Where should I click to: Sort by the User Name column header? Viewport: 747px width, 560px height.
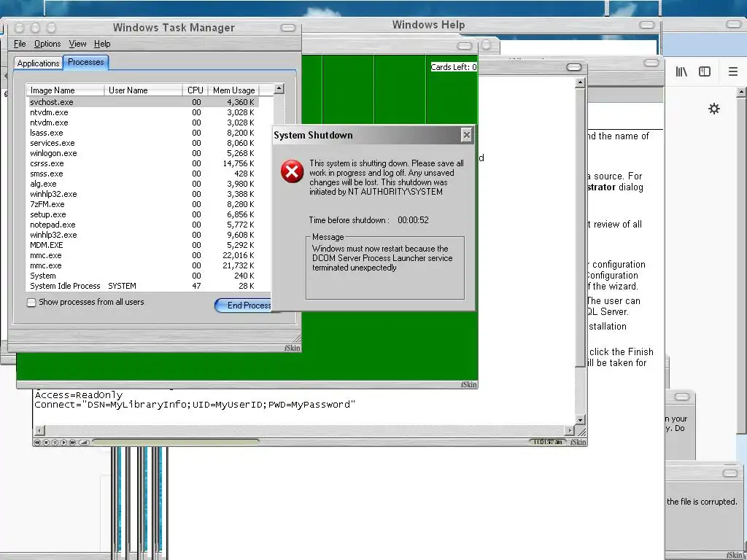pos(144,90)
